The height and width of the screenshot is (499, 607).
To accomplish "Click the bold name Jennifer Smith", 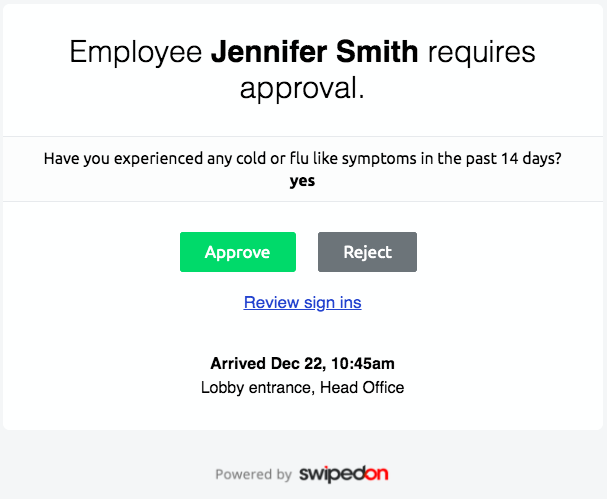I will (314, 51).
